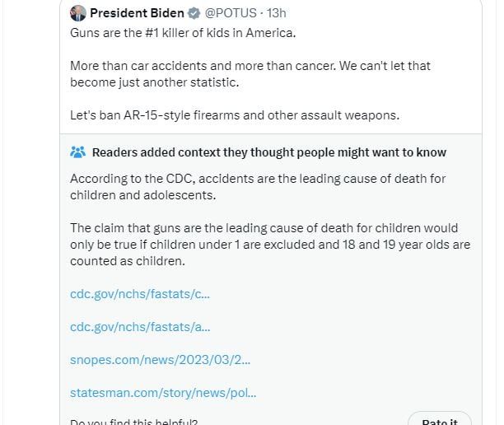504x425 pixels.
Task: Open the President Biden display name
Action: (137, 13)
